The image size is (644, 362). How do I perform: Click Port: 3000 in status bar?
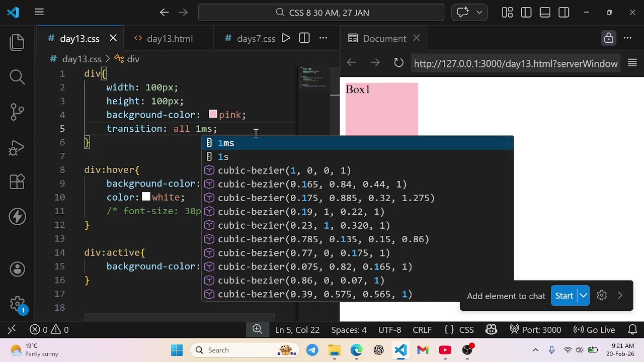[535, 330]
